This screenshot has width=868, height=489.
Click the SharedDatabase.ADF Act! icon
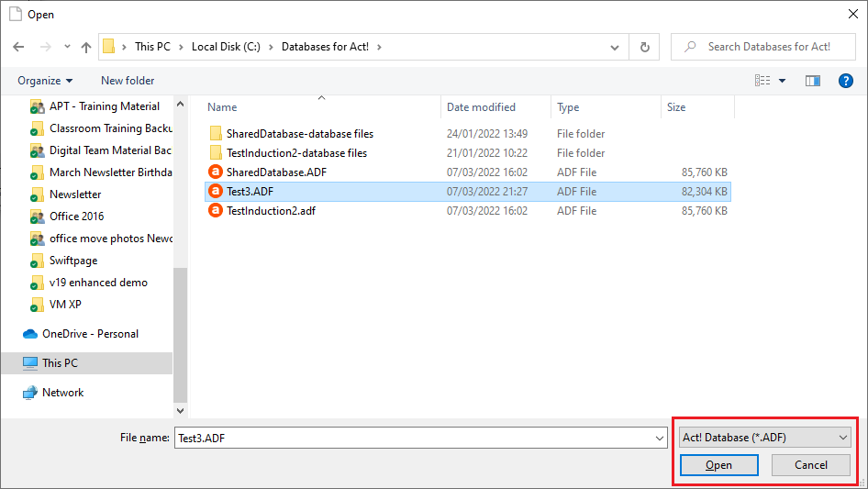coord(216,172)
